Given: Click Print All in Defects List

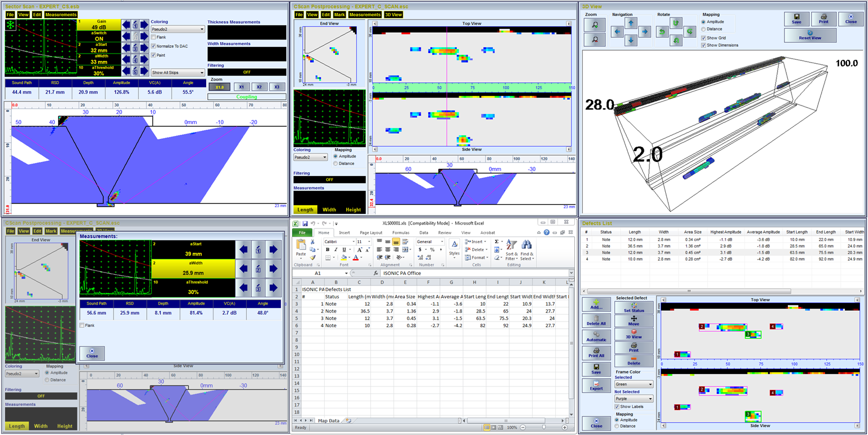Looking at the screenshot, I should tap(595, 353).
